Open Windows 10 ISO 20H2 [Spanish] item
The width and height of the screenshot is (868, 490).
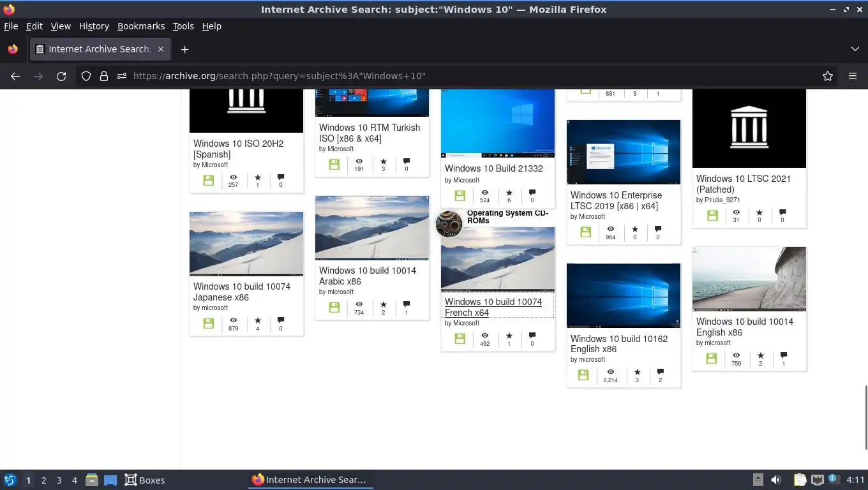pos(238,149)
